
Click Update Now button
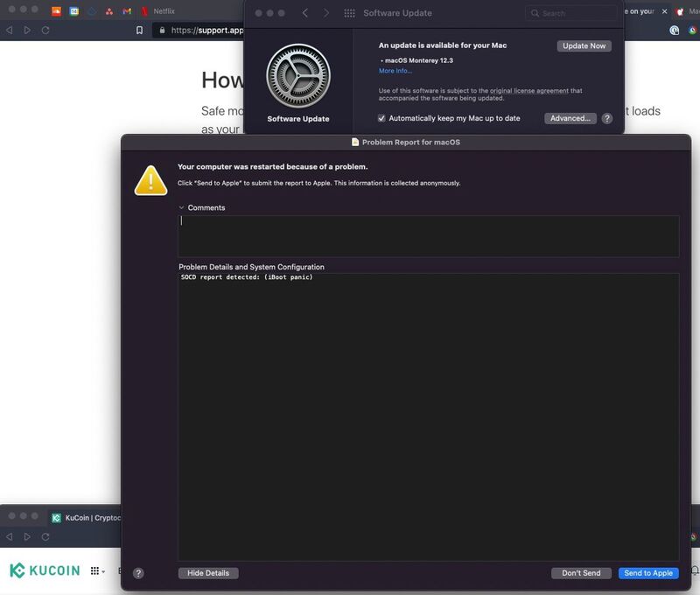584,46
